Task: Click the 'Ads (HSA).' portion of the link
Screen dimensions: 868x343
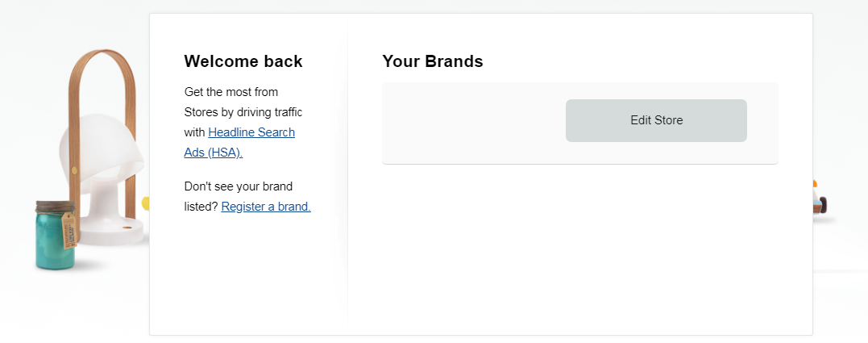Action: coord(213,153)
